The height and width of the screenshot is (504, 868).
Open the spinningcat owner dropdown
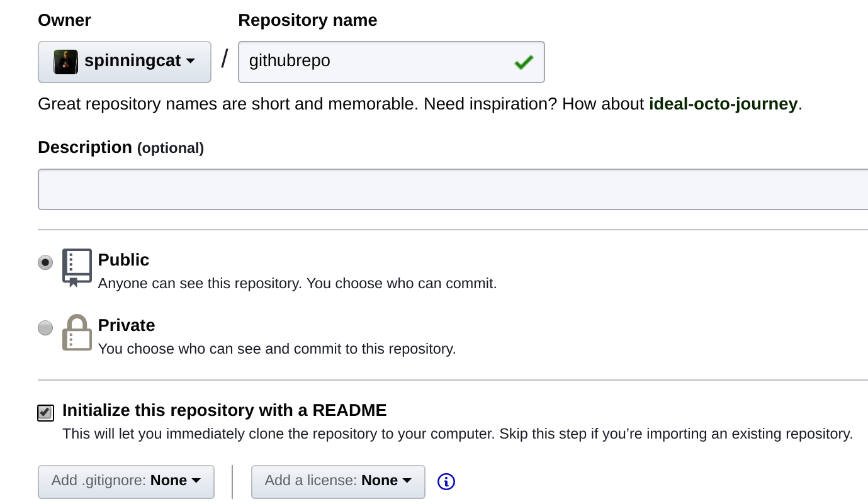(125, 62)
